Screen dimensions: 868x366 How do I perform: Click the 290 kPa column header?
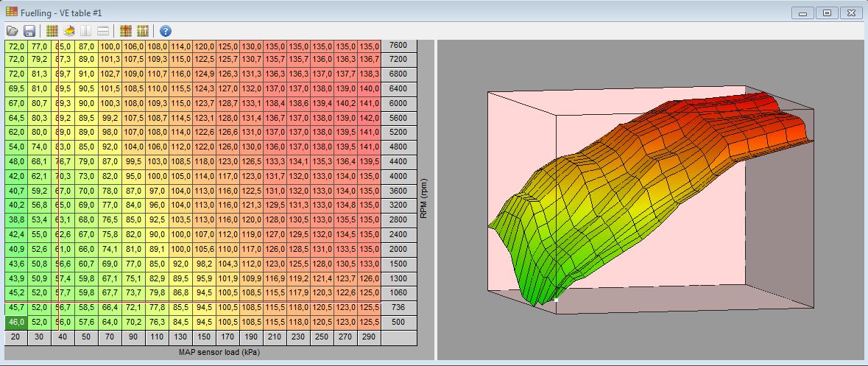(369, 337)
